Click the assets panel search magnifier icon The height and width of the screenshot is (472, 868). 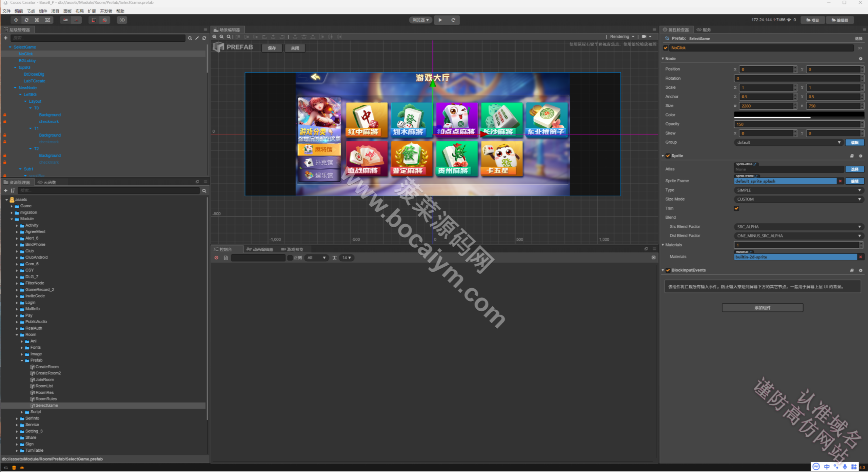click(x=204, y=191)
